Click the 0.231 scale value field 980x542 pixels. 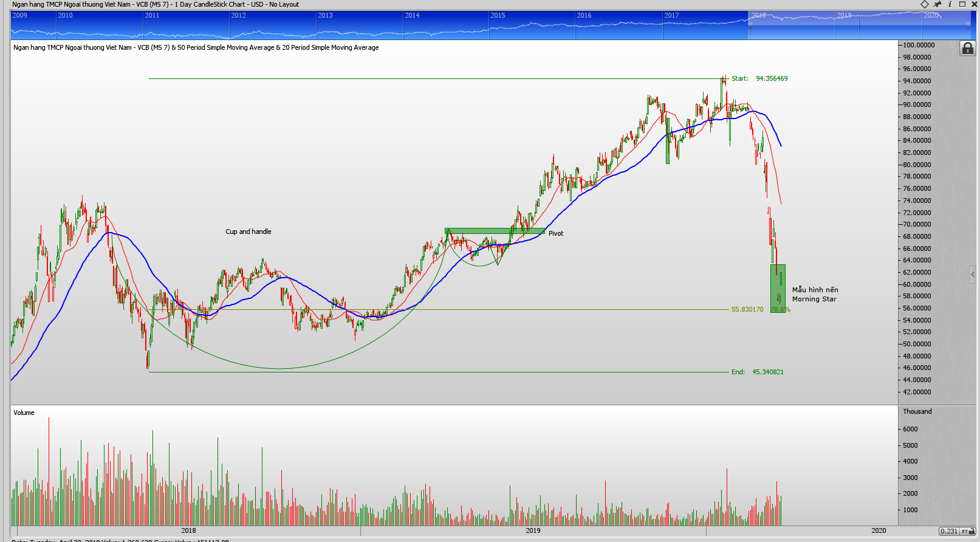coord(948,531)
